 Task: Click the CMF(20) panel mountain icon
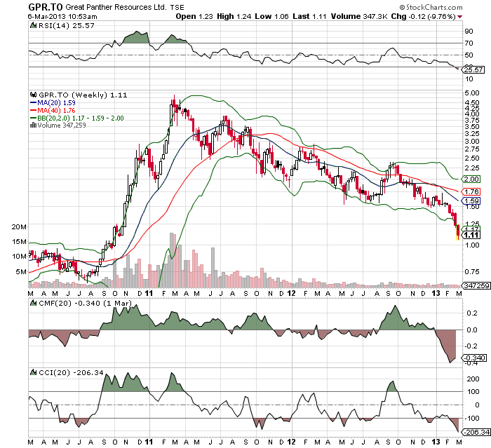(x=33, y=303)
